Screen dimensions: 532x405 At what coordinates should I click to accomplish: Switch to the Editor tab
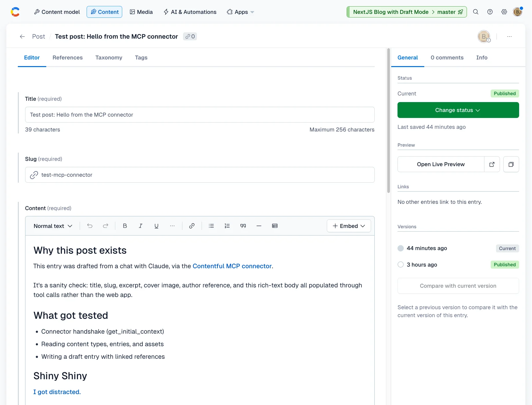click(x=32, y=57)
